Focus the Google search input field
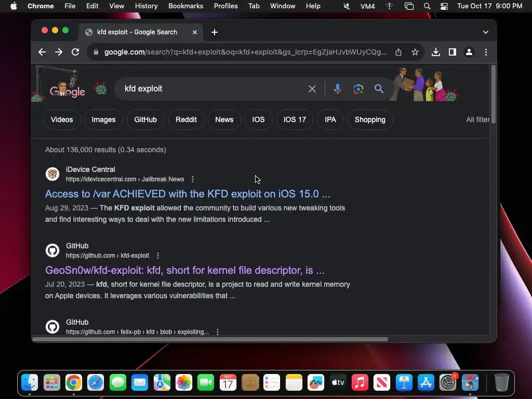The height and width of the screenshot is (399, 532). pos(214,89)
